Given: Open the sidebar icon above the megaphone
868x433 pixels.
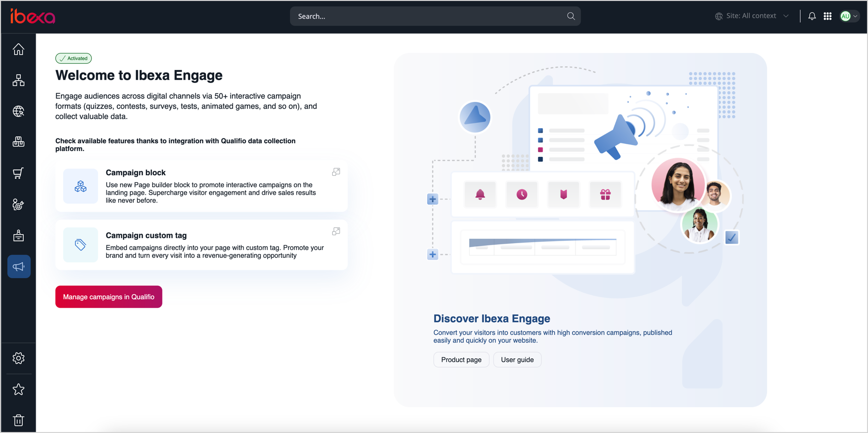Looking at the screenshot, I should (x=18, y=235).
